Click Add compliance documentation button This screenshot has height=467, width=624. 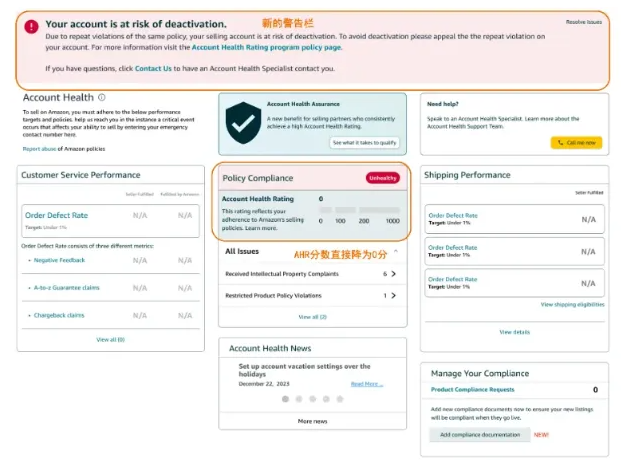473,435
